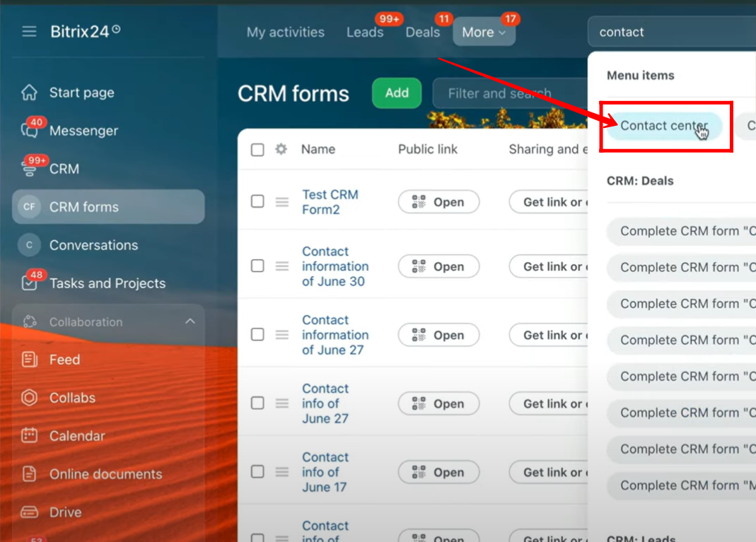Open public link for Contact info of June 17
The height and width of the screenshot is (542, 756).
click(438, 472)
